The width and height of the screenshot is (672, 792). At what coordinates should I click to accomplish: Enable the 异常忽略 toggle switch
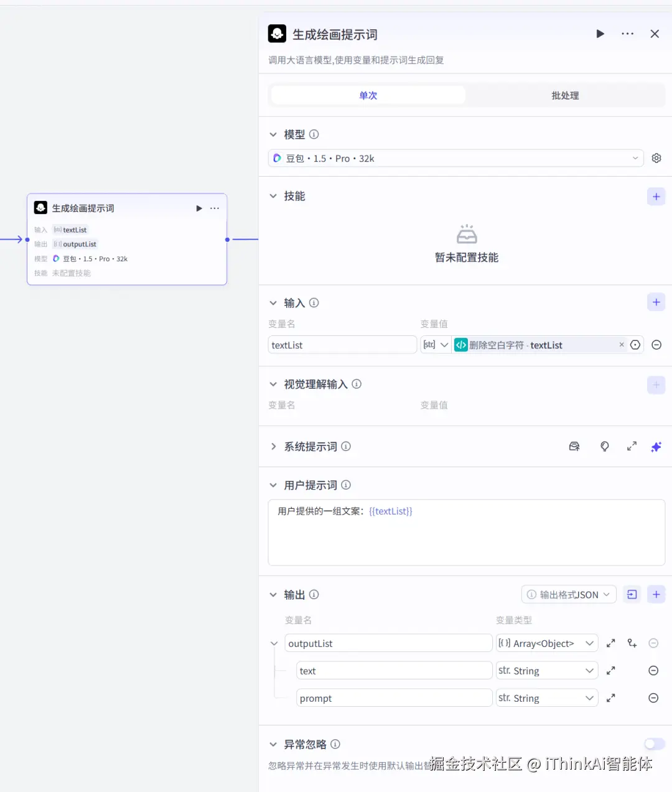(655, 744)
